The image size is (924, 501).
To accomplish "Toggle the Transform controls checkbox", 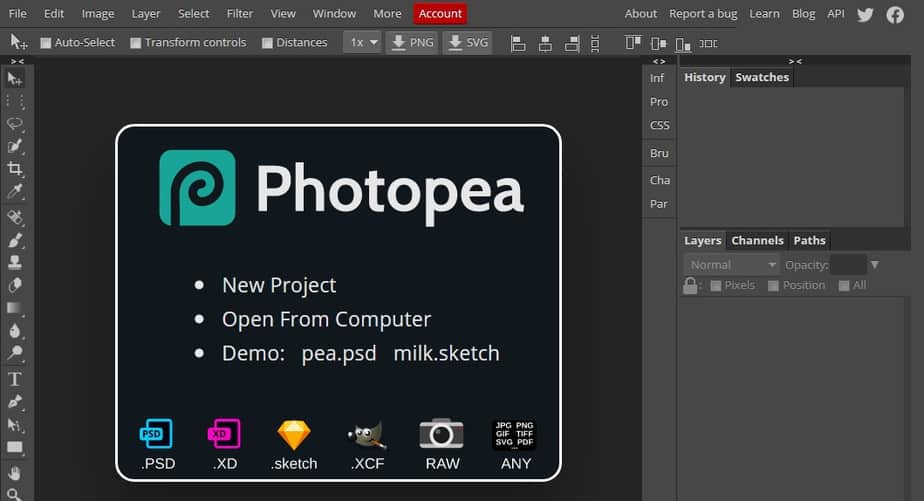I will 135,43.
